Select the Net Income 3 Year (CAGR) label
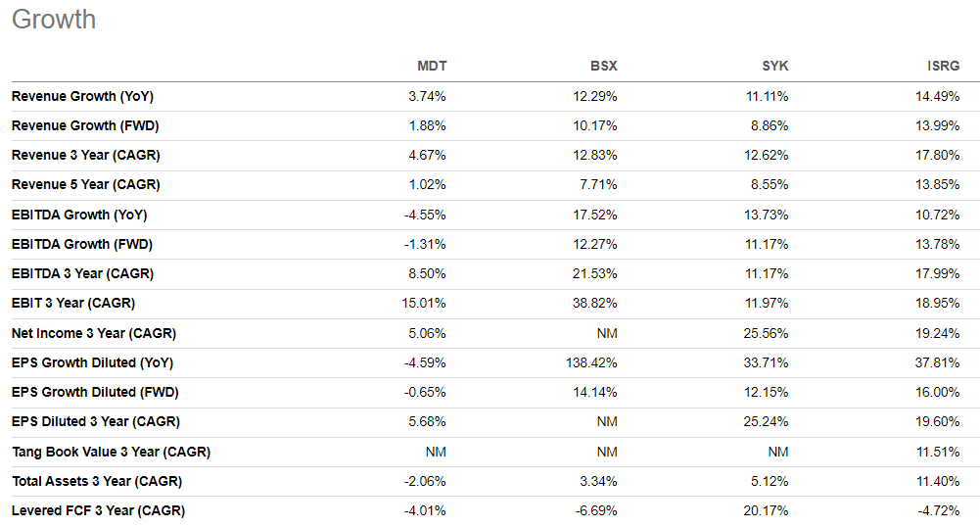Image resolution: width=980 pixels, height=528 pixels. [x=94, y=333]
